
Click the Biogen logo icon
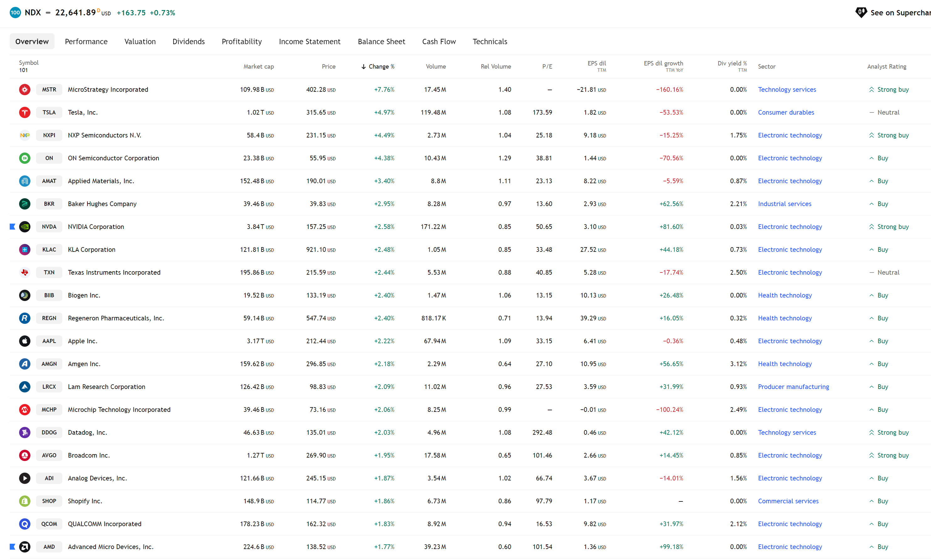pos(24,295)
